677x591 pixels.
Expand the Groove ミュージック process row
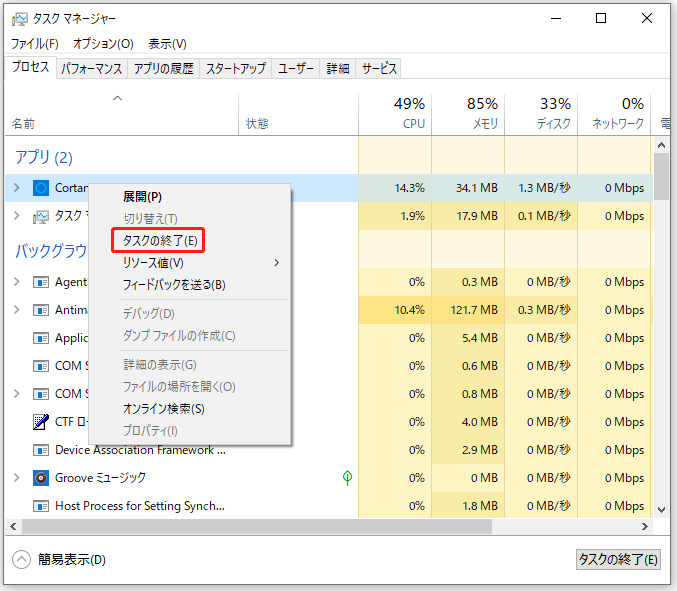17,477
